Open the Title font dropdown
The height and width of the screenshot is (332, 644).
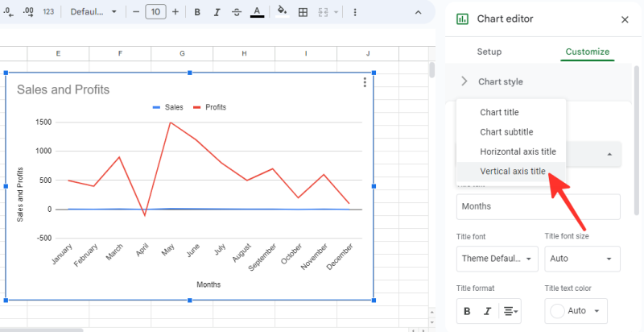pyautogui.click(x=497, y=259)
